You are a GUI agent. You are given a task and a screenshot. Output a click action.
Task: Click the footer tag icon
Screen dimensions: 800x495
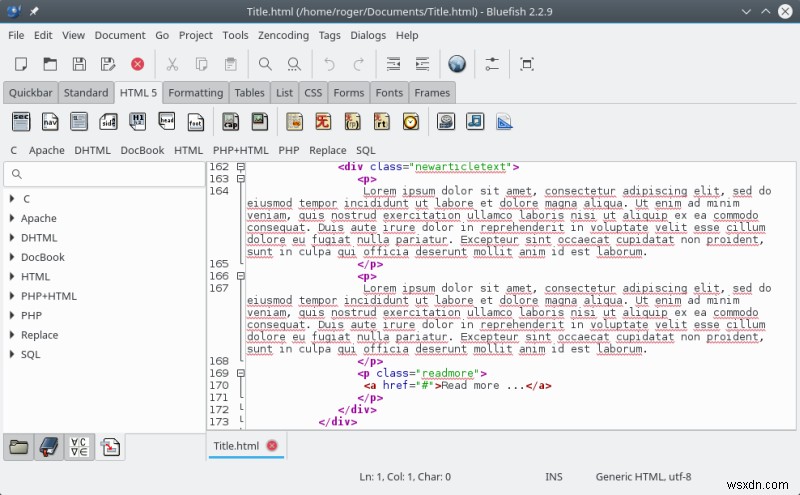pos(196,122)
